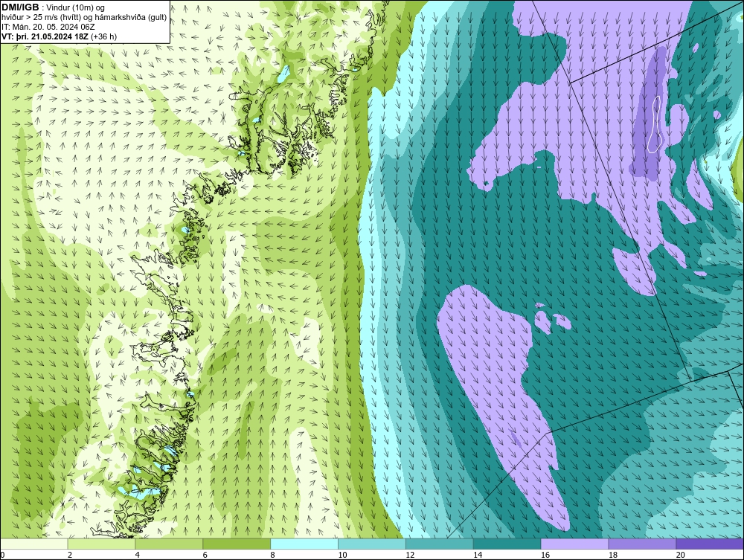Click the 0–2 m/s pale legend swatch
Viewport: 744px width, 560px height.
[x=34, y=544]
